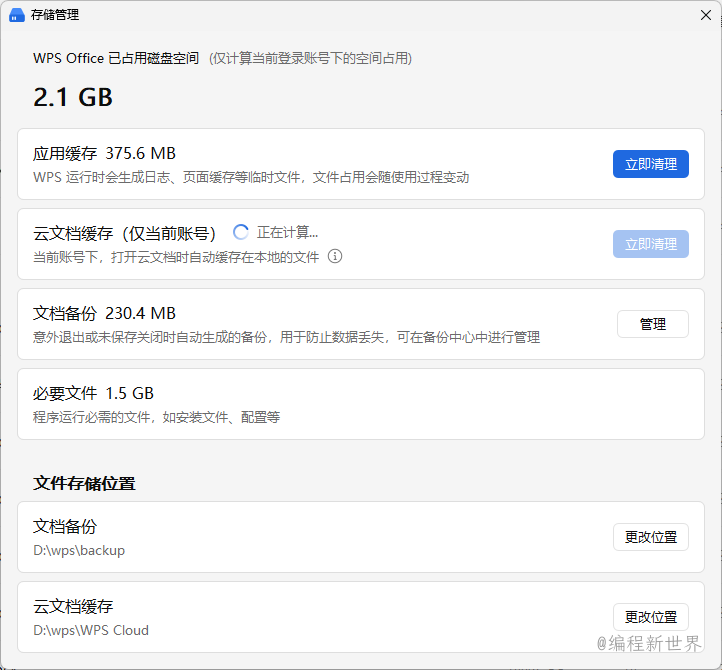Click the info icon beside the cloud cache description

(x=335, y=256)
